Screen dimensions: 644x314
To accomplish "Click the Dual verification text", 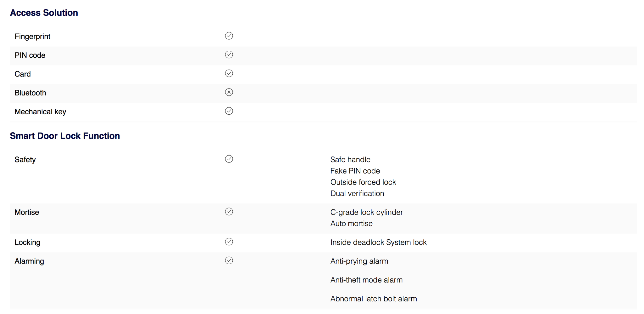I will pos(357,194).
